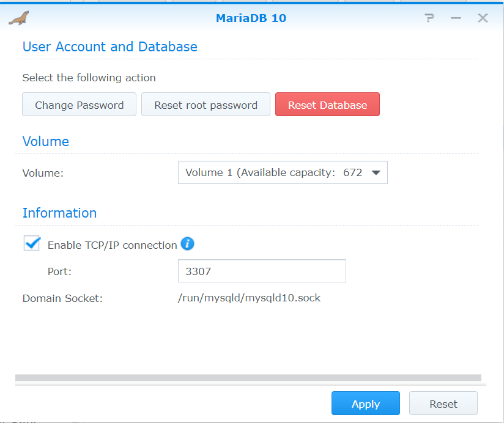Click the Reset button at the bottom
This screenshot has height=423, width=504.
point(443,404)
